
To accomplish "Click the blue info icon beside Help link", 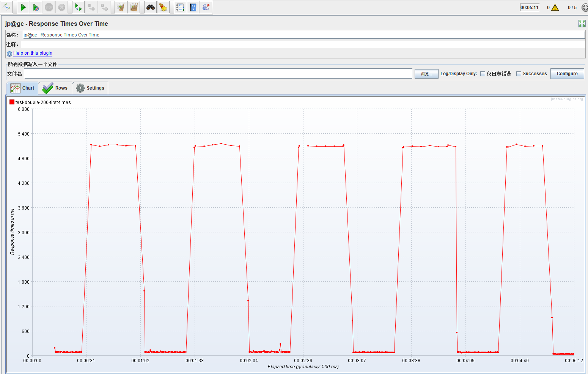I will (9, 54).
